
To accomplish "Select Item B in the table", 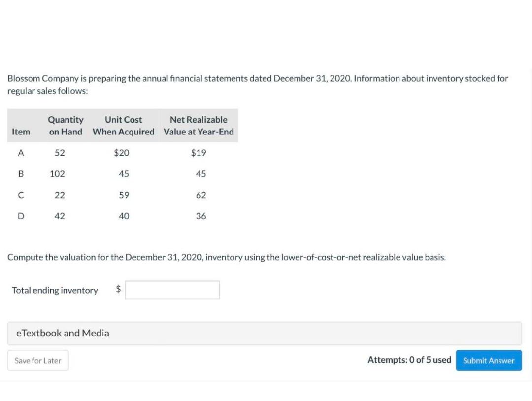I will (20, 173).
